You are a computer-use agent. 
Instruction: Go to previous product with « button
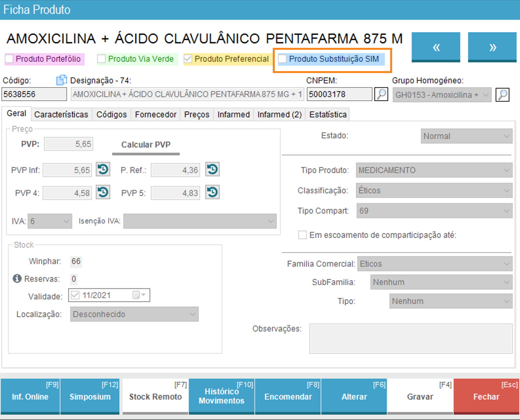[x=436, y=47]
